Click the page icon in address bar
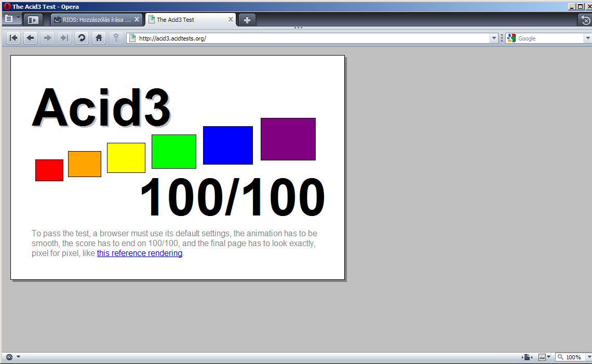The width and height of the screenshot is (592, 364). coord(132,38)
